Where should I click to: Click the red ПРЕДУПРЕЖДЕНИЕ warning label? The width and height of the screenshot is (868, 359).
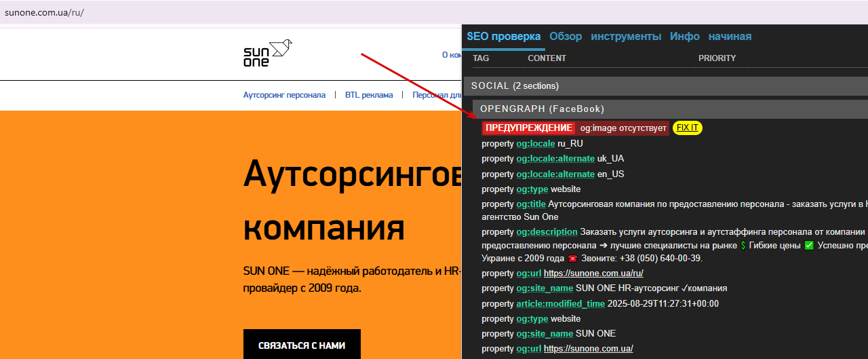529,128
